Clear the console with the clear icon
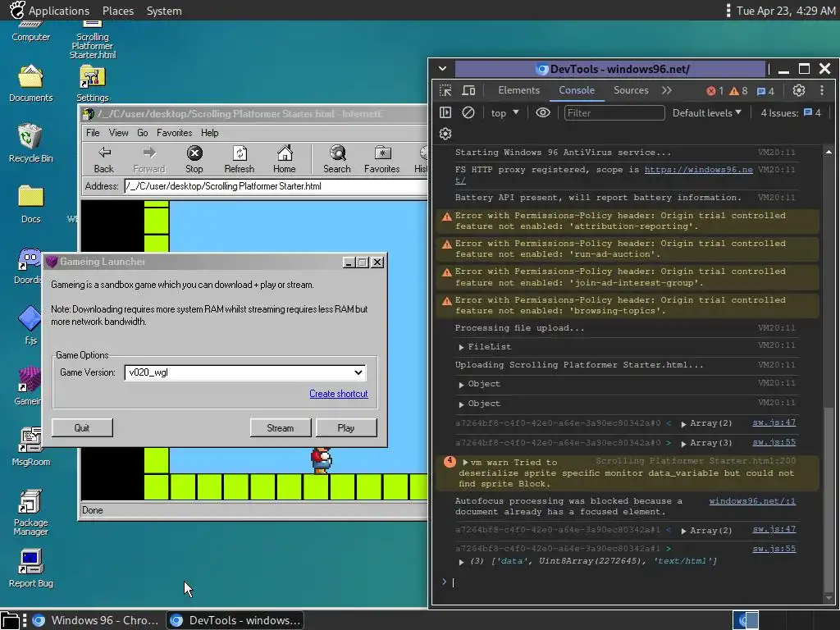 [468, 112]
